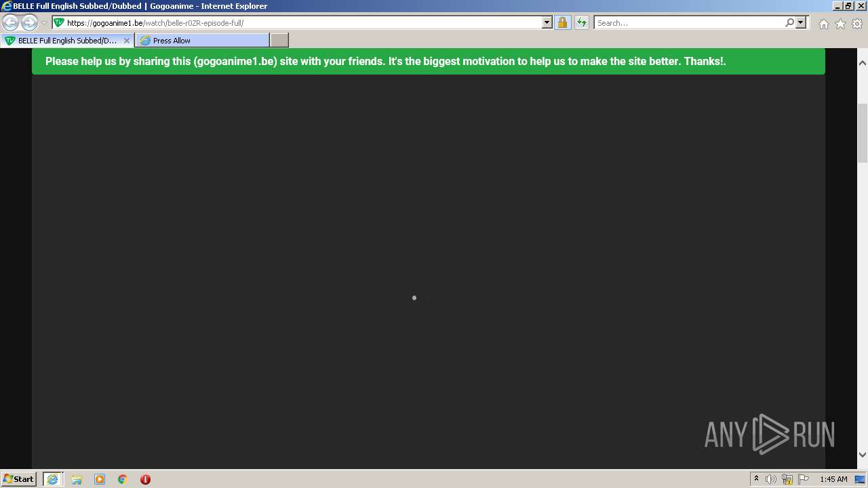
Task: Open Favorites star icon
Action: [x=840, y=24]
